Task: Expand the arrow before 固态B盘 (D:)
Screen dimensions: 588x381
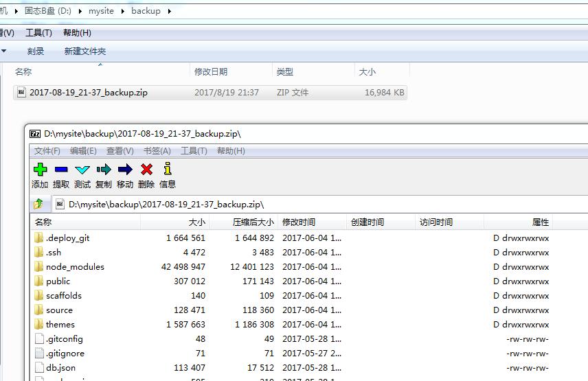Action: tap(16, 11)
